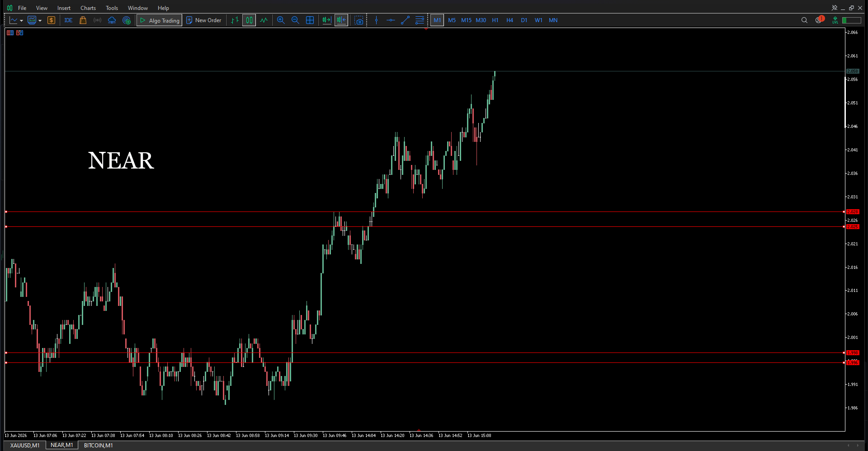The width and height of the screenshot is (868, 451).
Task: Tile windows with the grid icon
Action: click(310, 20)
